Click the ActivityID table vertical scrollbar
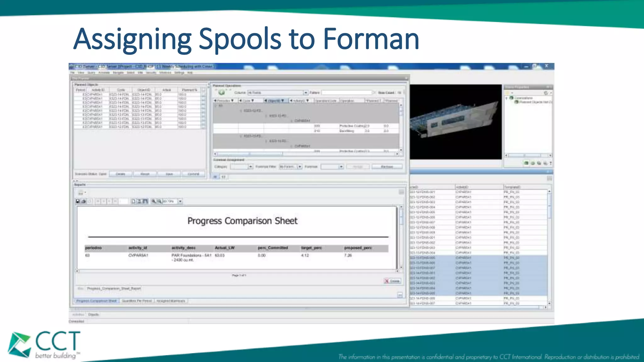This screenshot has width=644, height=362. (x=550, y=247)
